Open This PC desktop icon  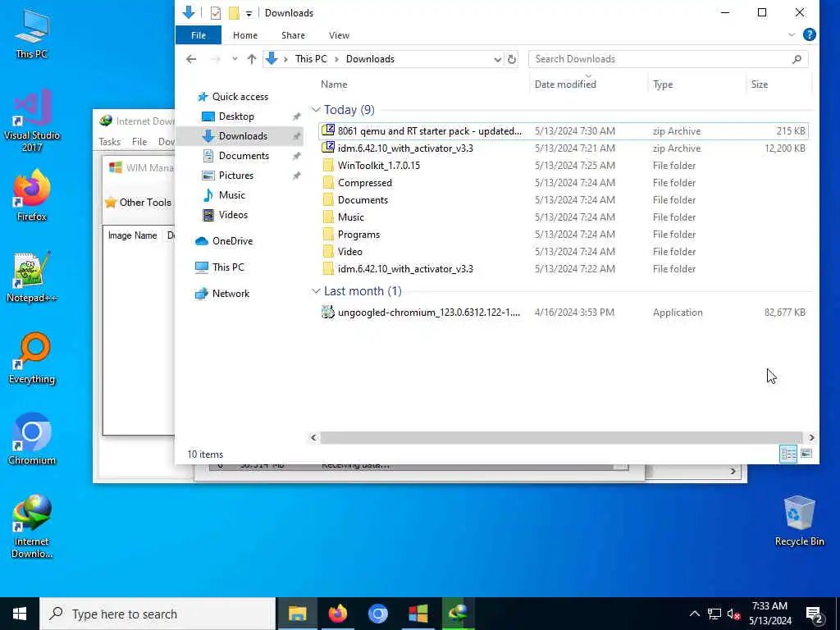pyautogui.click(x=32, y=33)
